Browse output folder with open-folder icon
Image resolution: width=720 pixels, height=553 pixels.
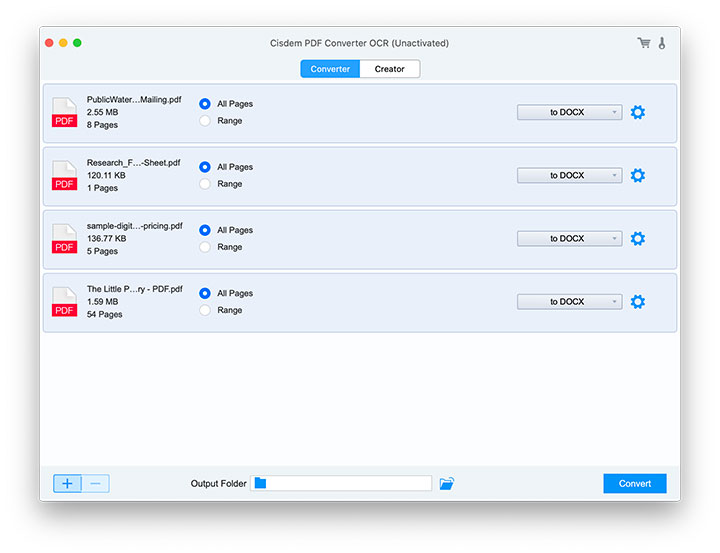pyautogui.click(x=446, y=484)
